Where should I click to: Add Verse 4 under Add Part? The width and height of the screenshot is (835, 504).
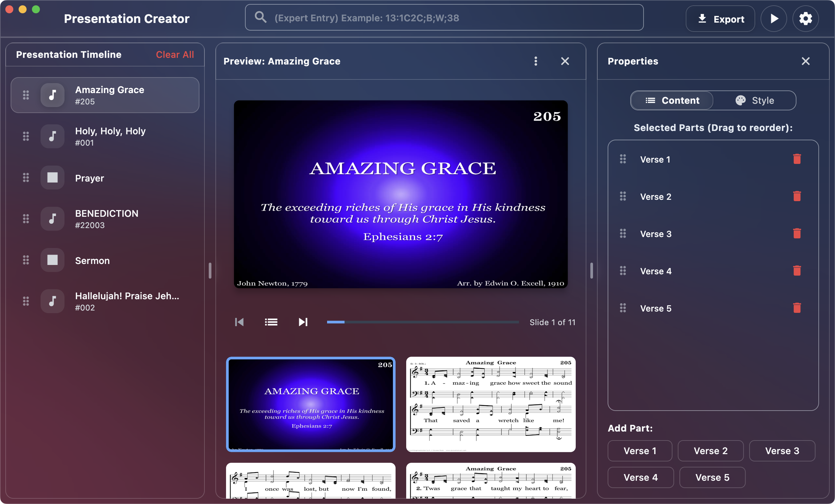click(640, 477)
